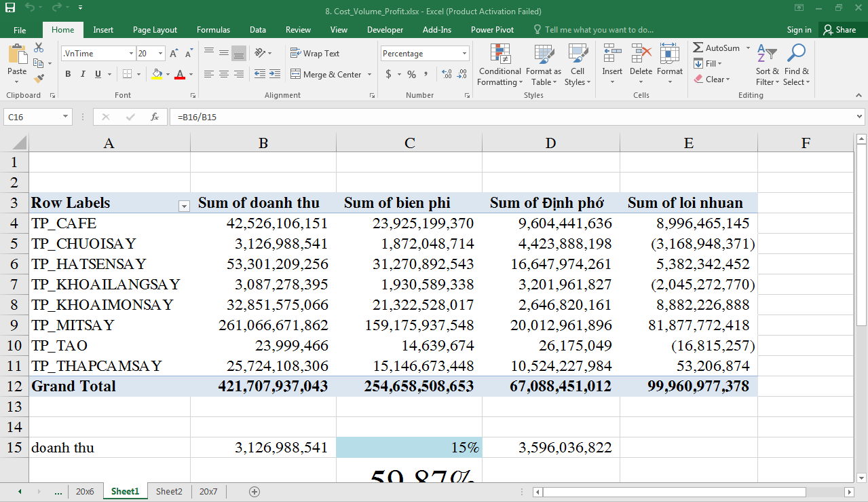This screenshot has width=868, height=502.
Task: Toggle Underline formatting
Action: [x=98, y=74]
